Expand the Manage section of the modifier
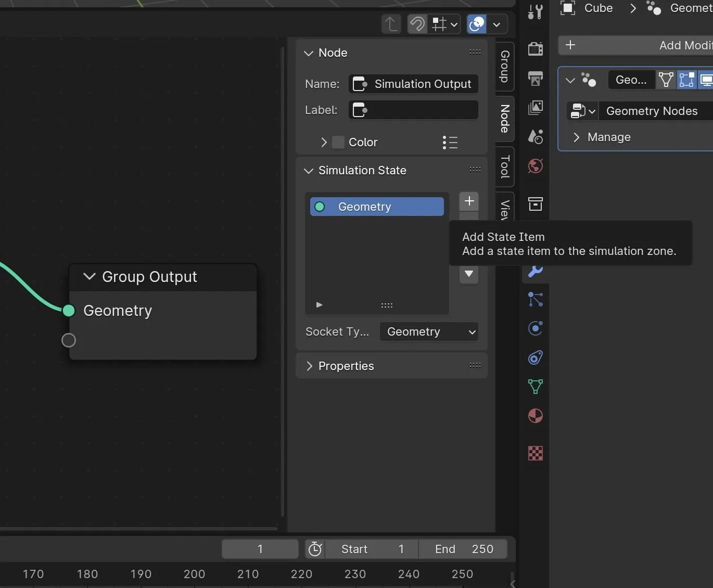 (608, 137)
